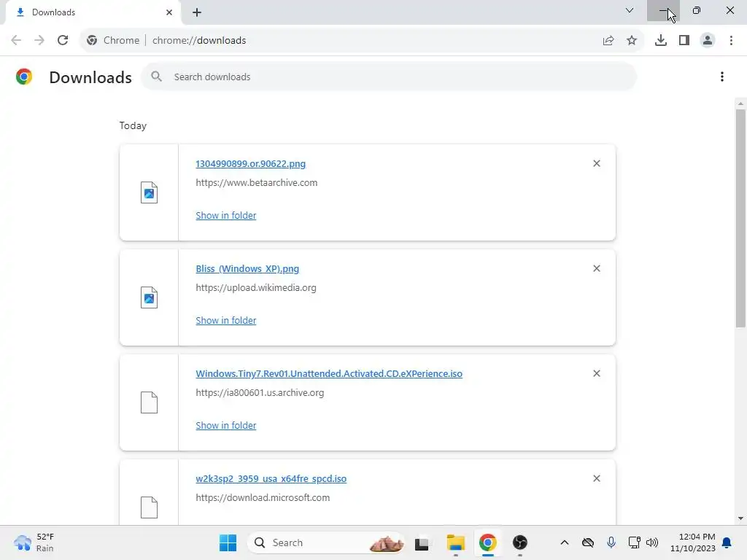Click Chrome icon on the taskbar
This screenshot has height=560, width=747.
tap(487, 542)
